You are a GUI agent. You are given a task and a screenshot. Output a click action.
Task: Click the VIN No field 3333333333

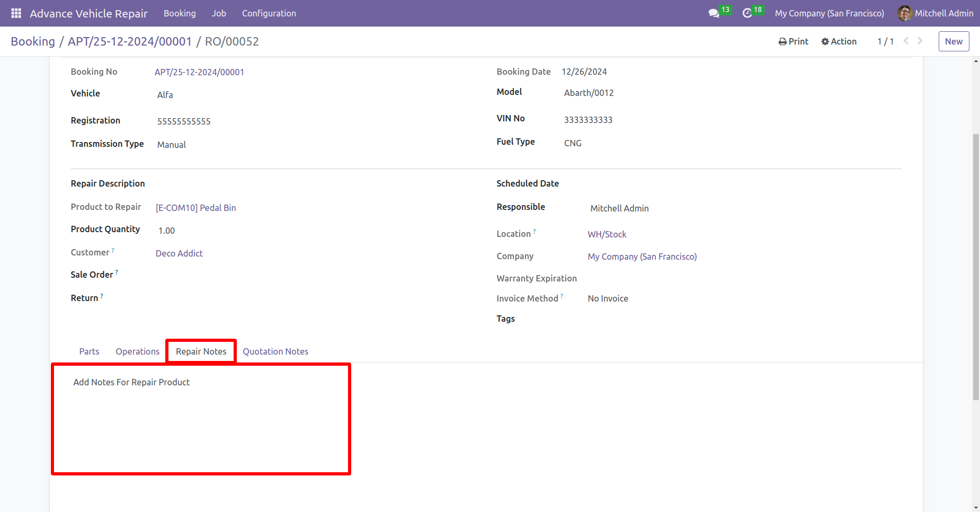pos(588,120)
